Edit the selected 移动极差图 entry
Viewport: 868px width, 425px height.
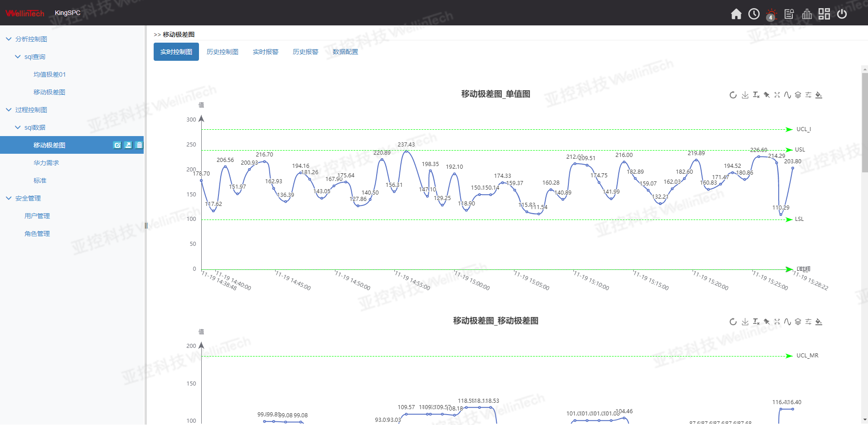coord(117,145)
